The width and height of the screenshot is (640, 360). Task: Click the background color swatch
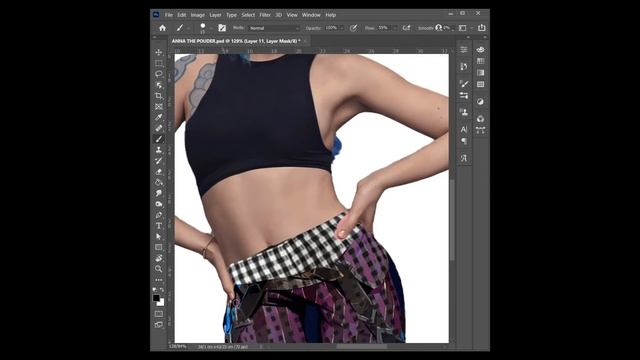point(161,303)
